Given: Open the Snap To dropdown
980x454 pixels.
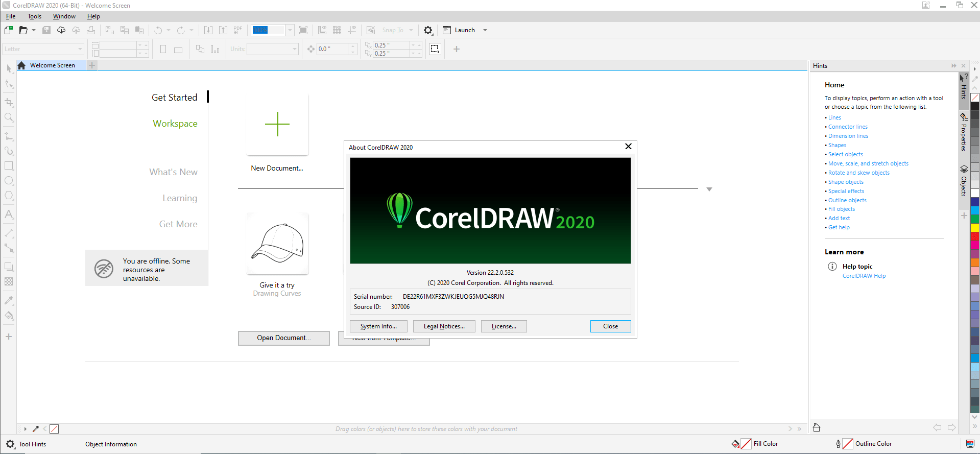Looking at the screenshot, I should (x=411, y=30).
